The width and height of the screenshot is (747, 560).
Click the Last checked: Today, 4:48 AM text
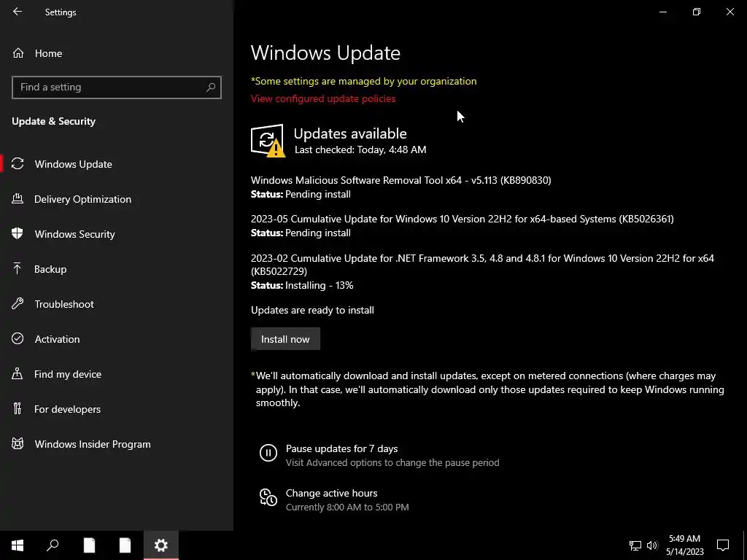pyautogui.click(x=360, y=150)
